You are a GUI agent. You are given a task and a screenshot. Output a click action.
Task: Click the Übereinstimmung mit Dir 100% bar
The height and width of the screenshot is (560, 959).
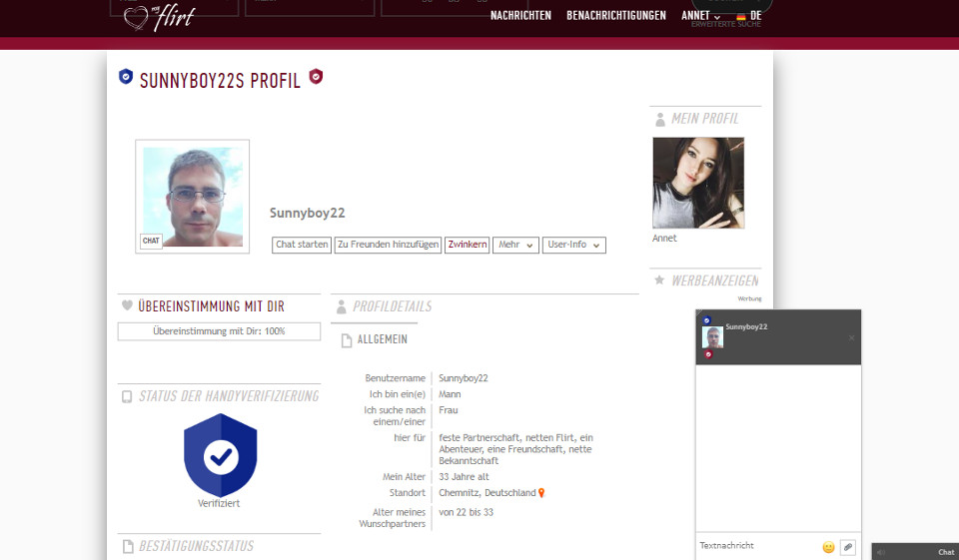[x=219, y=331]
